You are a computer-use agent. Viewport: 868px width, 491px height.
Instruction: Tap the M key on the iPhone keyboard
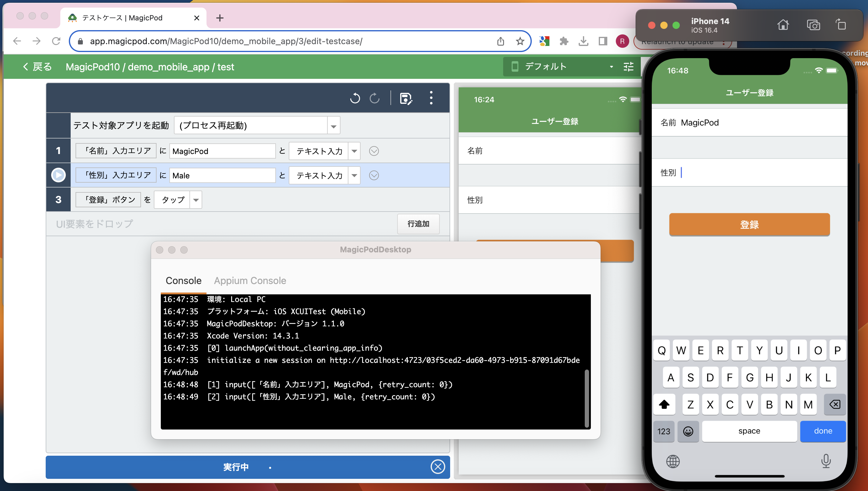click(808, 404)
